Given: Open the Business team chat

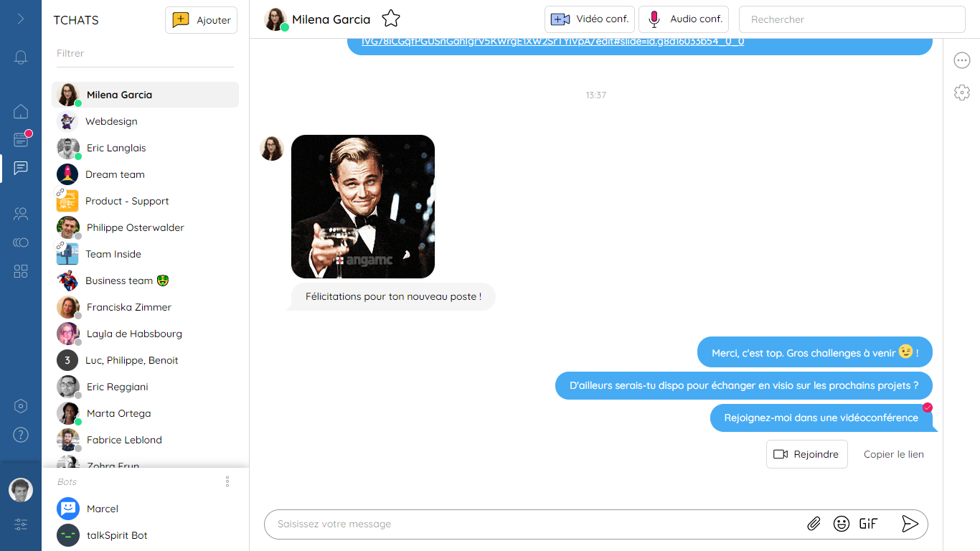Looking at the screenshot, I should pyautogui.click(x=145, y=281).
